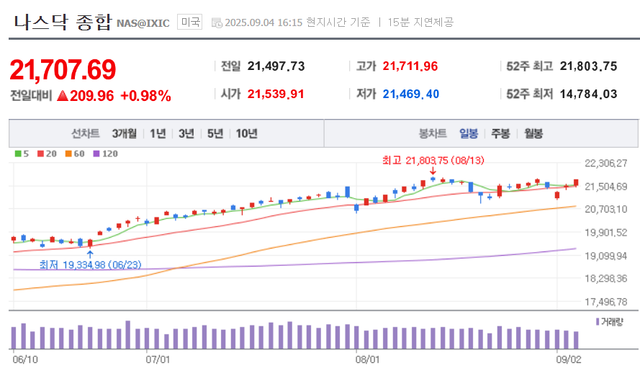Click the 15분 지연제공 delay notice

pyautogui.click(x=420, y=22)
